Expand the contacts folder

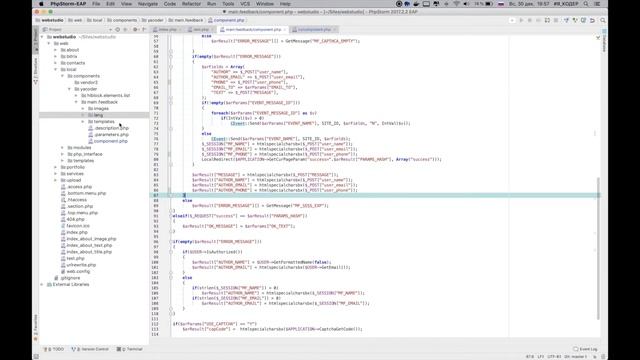tap(56, 63)
